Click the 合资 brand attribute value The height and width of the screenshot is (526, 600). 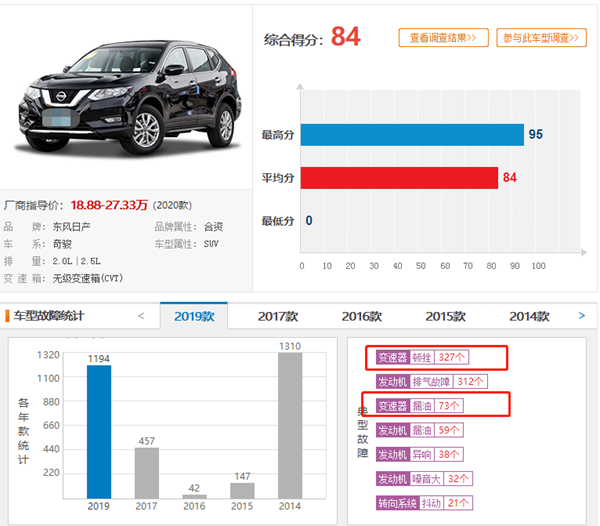tap(214, 227)
